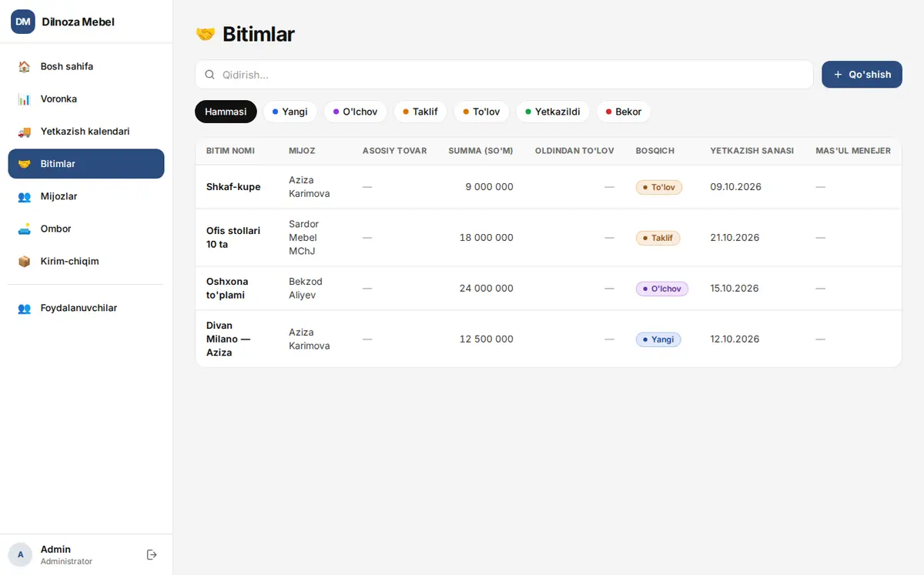Screen dimensions: 924x575
Task: Open Bosh sahifa page
Action: click(86, 66)
